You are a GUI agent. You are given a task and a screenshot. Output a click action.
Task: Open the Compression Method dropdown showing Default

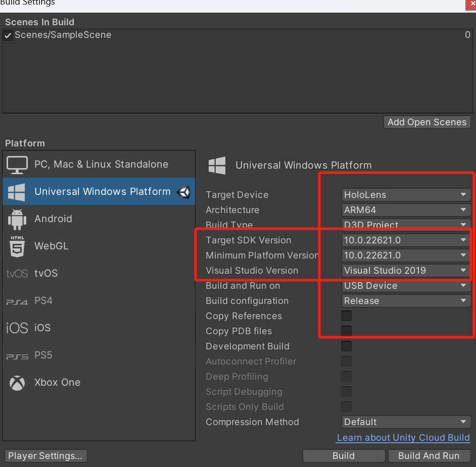point(406,422)
